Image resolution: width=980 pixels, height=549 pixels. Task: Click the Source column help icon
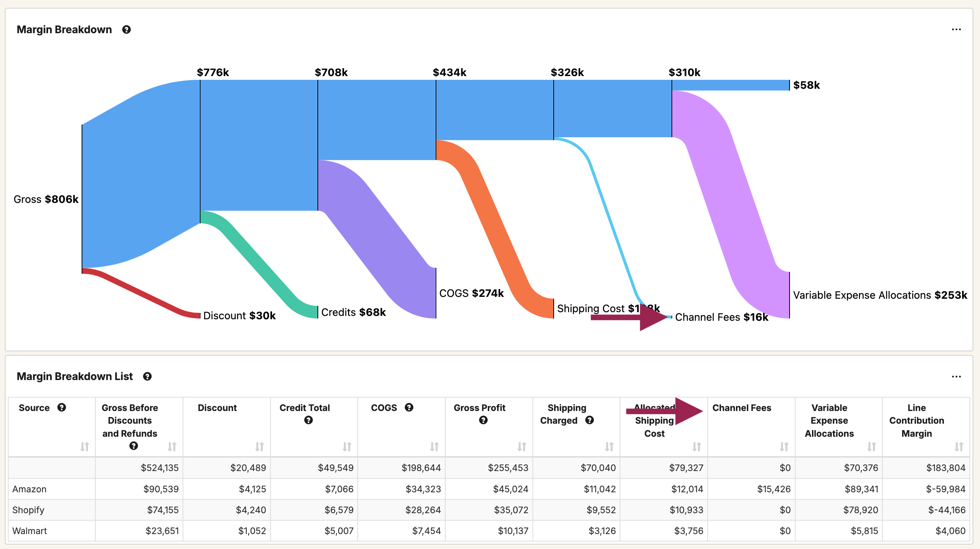point(61,407)
